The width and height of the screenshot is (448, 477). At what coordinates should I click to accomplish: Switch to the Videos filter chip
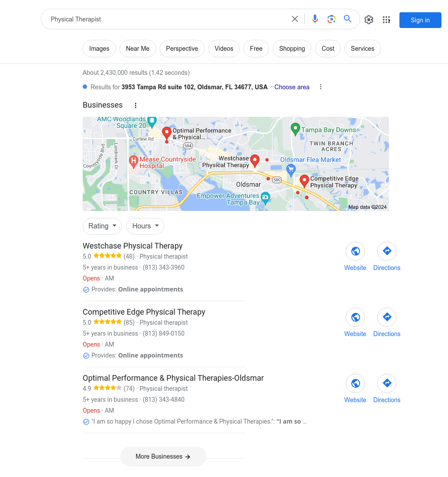click(x=224, y=49)
